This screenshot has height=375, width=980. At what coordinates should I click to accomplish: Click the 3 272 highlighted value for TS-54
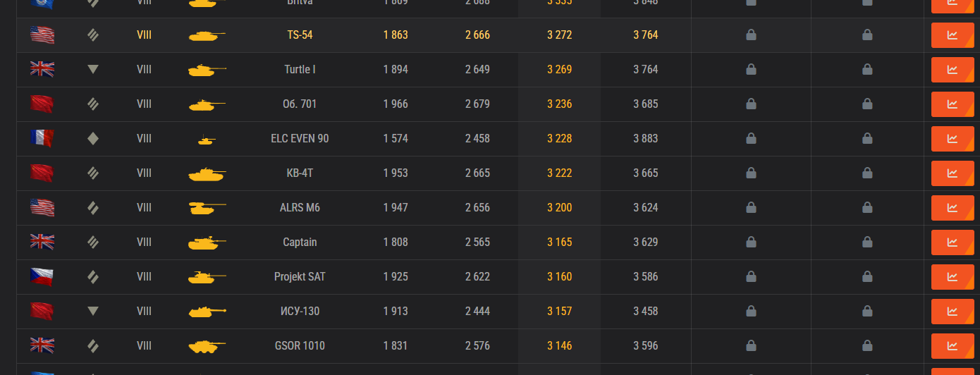(560, 35)
